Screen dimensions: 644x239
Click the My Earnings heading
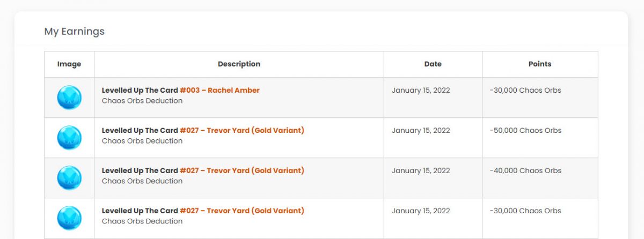[x=75, y=32]
